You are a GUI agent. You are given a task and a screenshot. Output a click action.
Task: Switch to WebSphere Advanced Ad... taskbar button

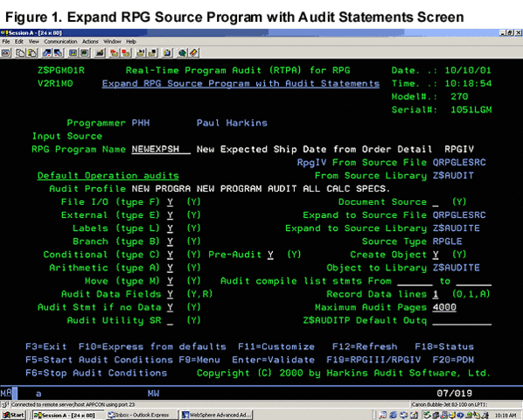[x=216, y=415]
